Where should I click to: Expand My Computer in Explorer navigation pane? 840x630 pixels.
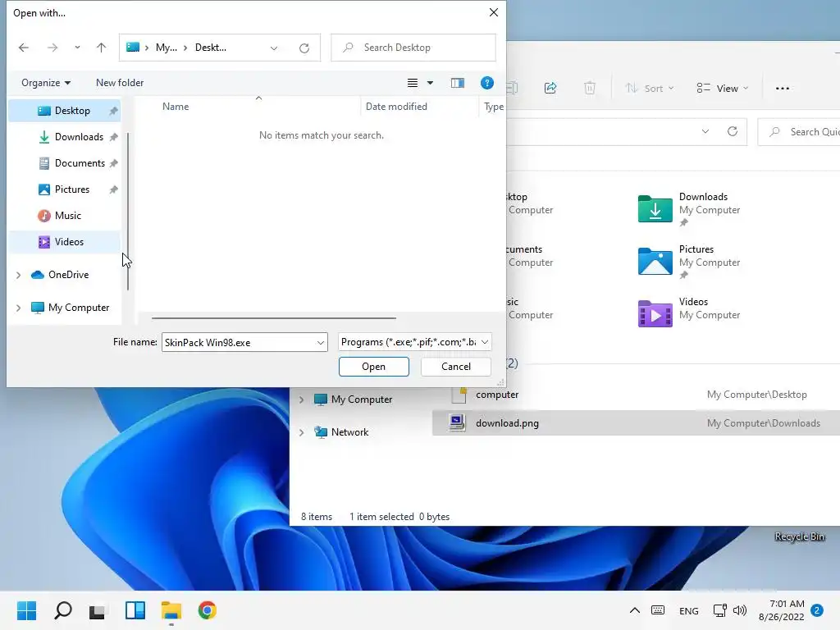302,399
